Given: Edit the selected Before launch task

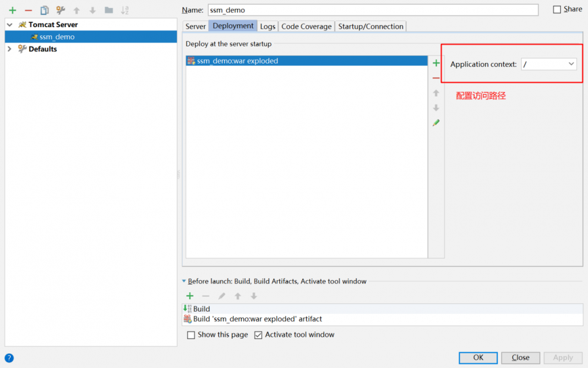Looking at the screenshot, I should tap(222, 296).
